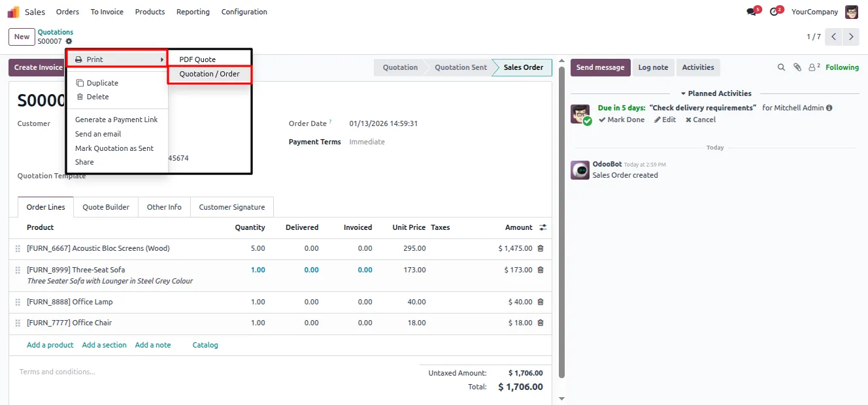This screenshot has height=405, width=868.
Task: Set status to Quotation Sent stage
Action: (459, 67)
